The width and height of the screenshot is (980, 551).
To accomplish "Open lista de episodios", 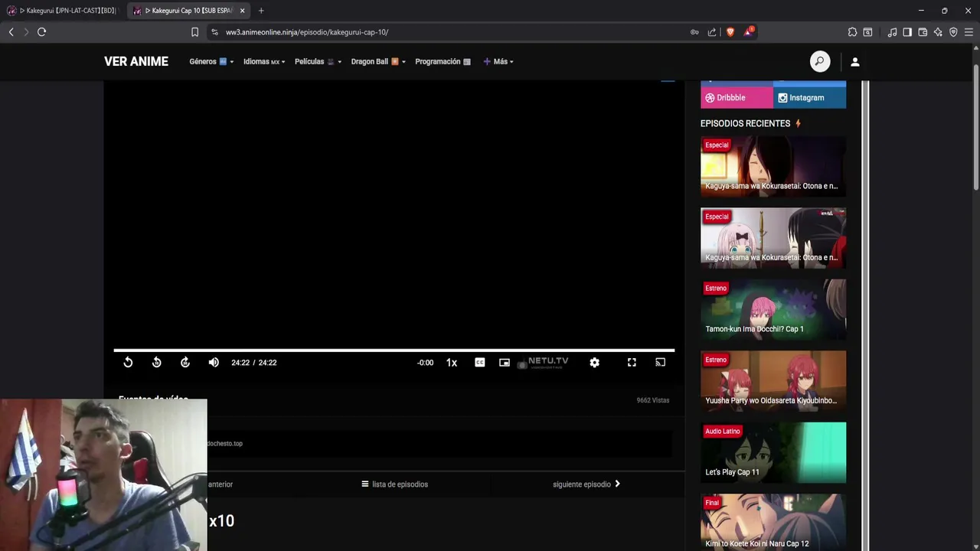I will click(x=394, y=484).
